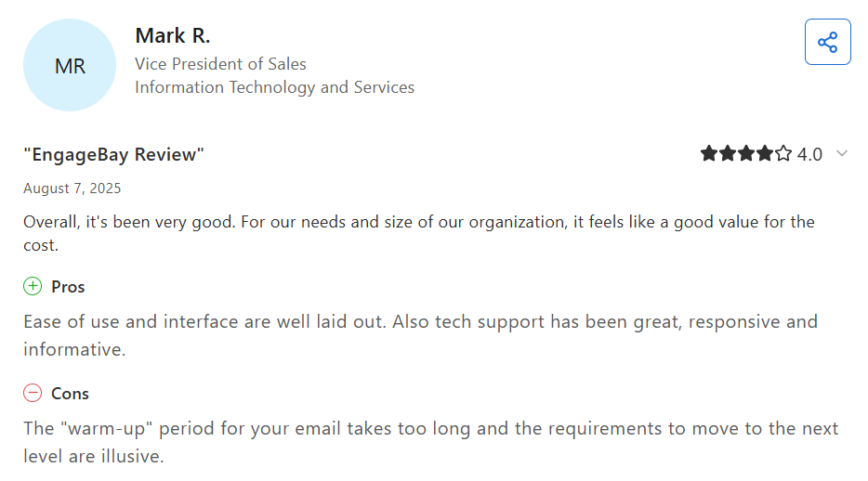868x481 pixels.
Task: Click the Pros heading label
Action: click(x=68, y=287)
